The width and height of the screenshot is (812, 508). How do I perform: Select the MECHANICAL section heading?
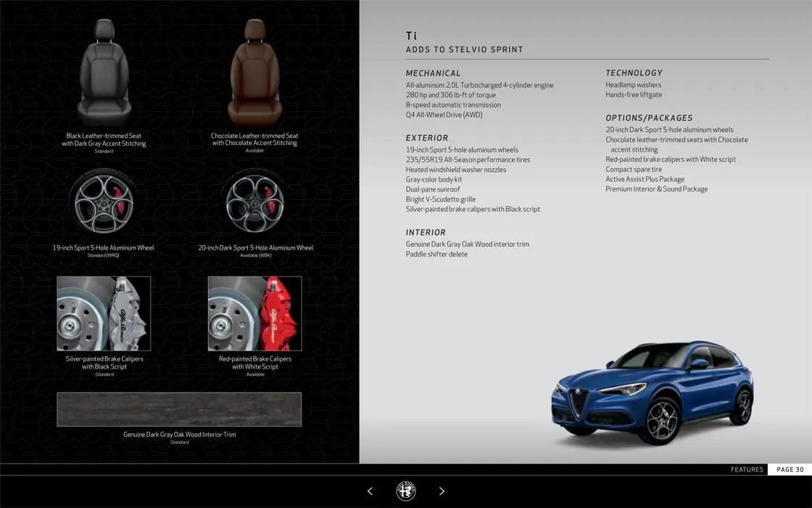(433, 73)
